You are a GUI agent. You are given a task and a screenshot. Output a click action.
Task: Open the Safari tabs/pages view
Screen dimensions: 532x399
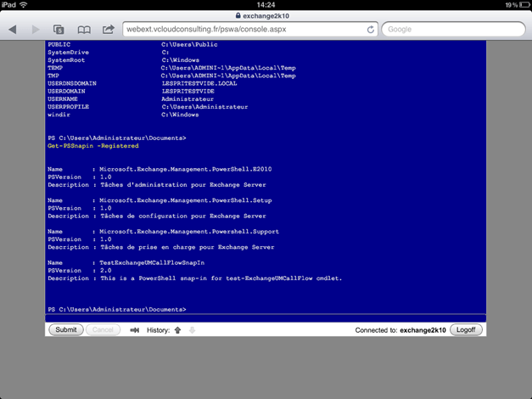(x=59, y=30)
